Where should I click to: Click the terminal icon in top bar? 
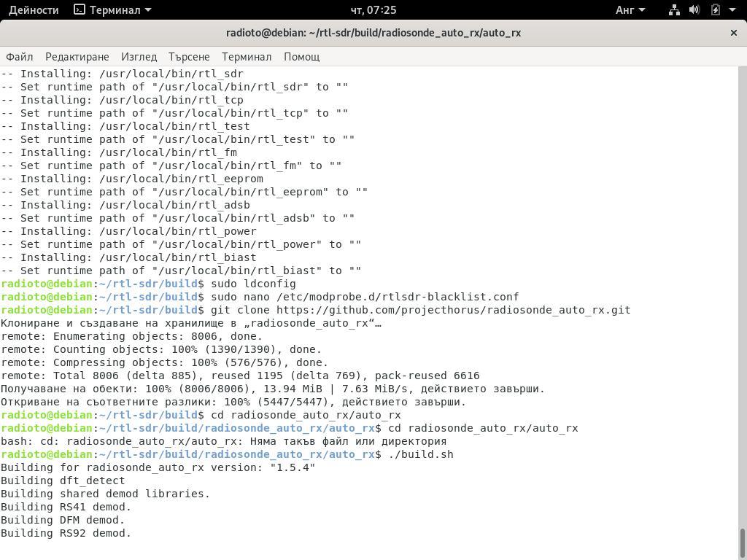point(79,9)
